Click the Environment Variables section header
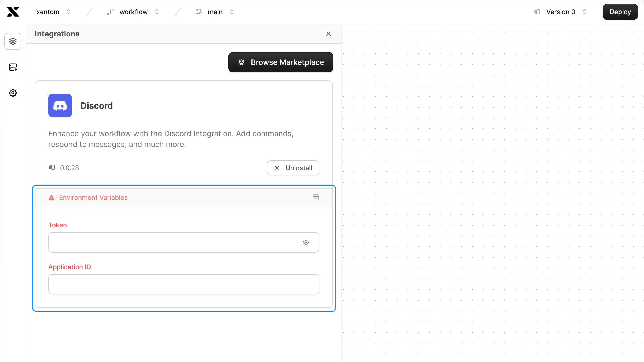This screenshot has width=644, height=362. point(184,197)
